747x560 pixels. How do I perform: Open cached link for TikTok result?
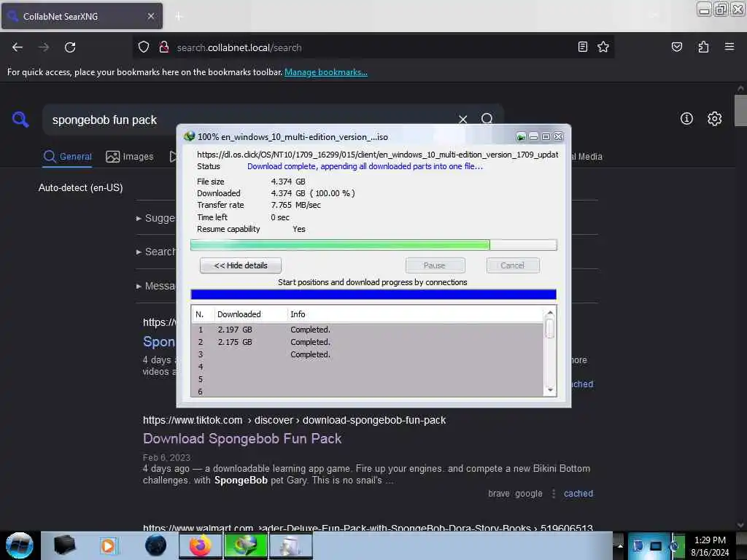(x=578, y=494)
